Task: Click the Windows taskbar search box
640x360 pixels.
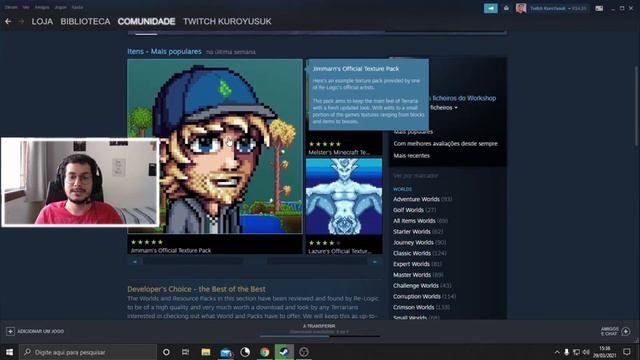Action: [88, 352]
